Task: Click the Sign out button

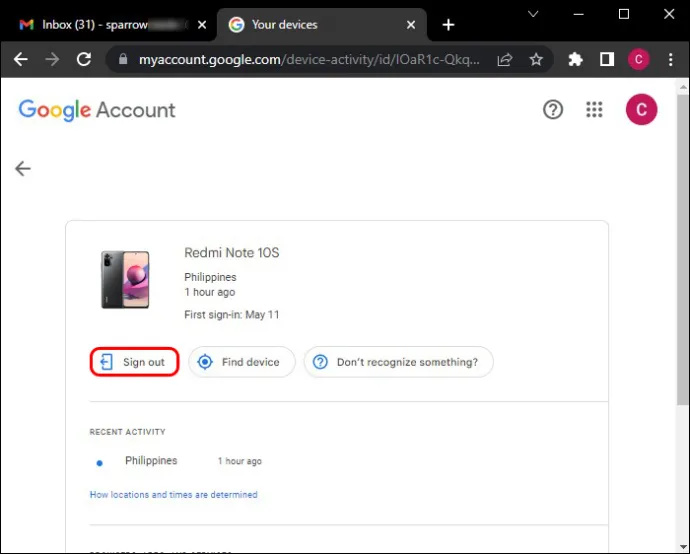Action: 134,362
